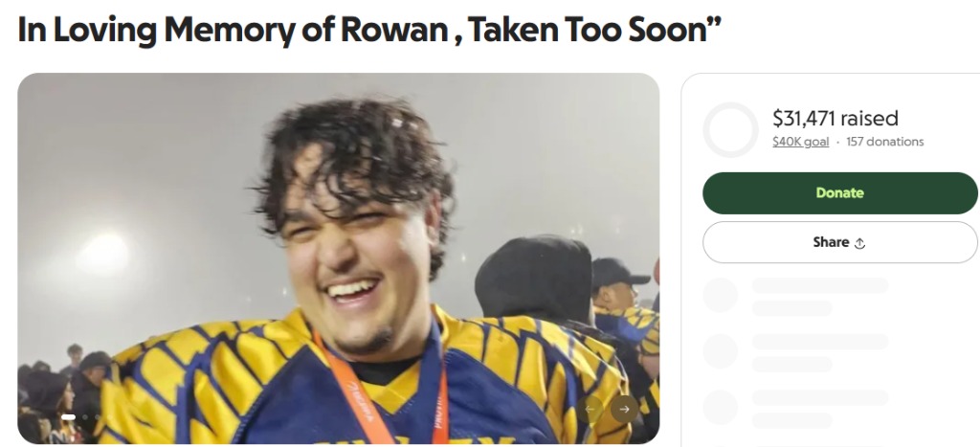Click the first loading donor name placeholder
Image resolution: width=980 pixels, height=447 pixels.
(x=820, y=285)
